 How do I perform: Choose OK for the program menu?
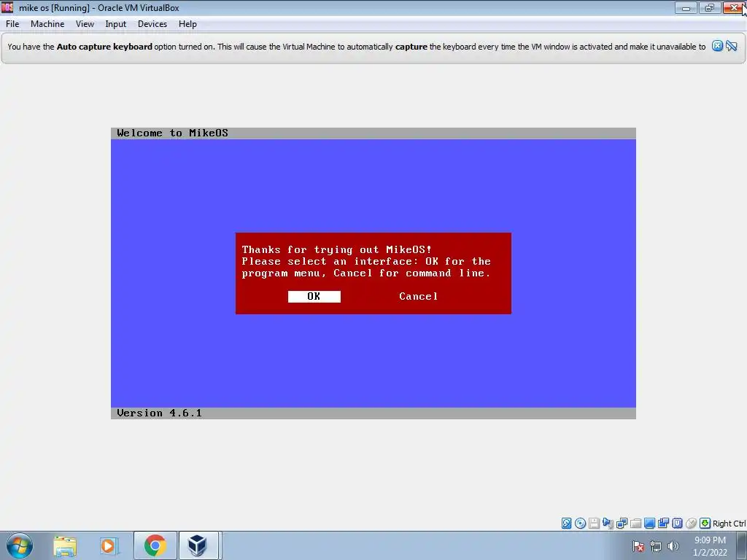pos(314,296)
